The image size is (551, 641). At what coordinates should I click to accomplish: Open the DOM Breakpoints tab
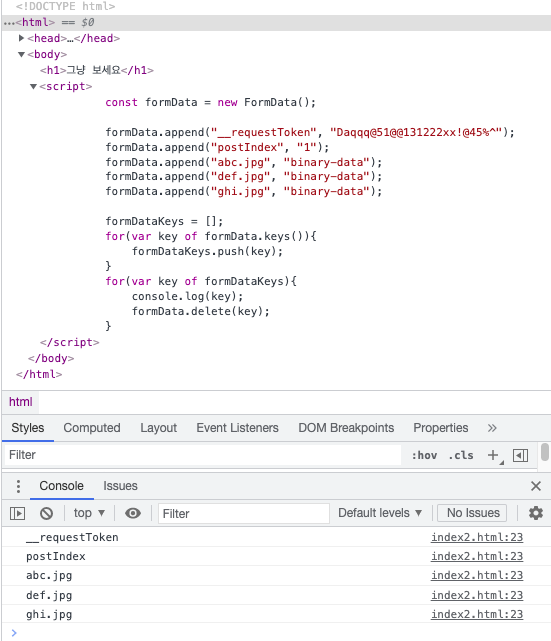346,428
